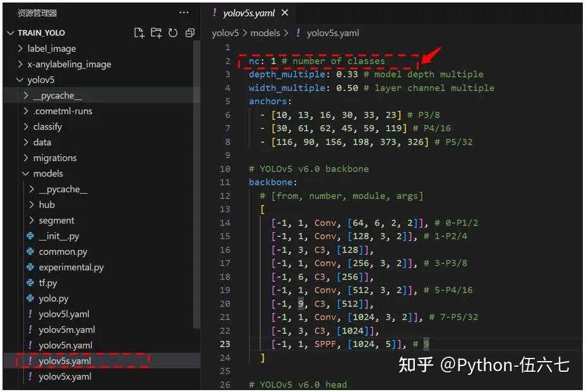Collapse the TRAIN_YOLO root folder

tap(11, 33)
